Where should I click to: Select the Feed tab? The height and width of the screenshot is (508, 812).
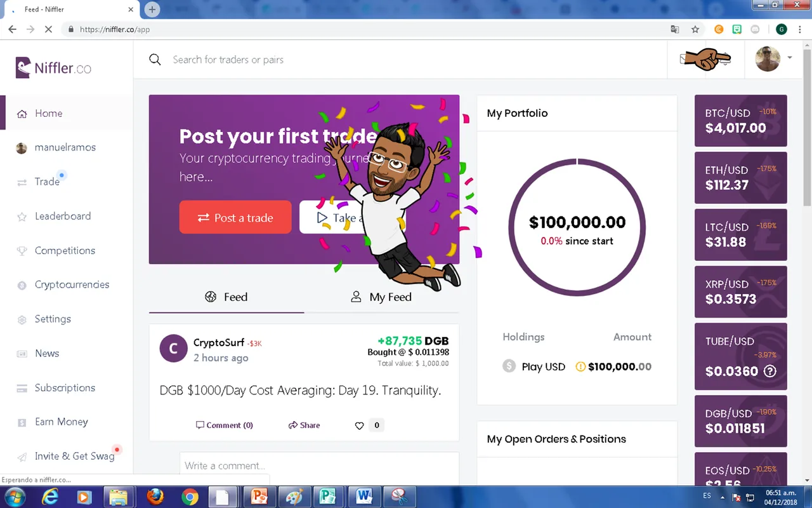pyautogui.click(x=226, y=297)
